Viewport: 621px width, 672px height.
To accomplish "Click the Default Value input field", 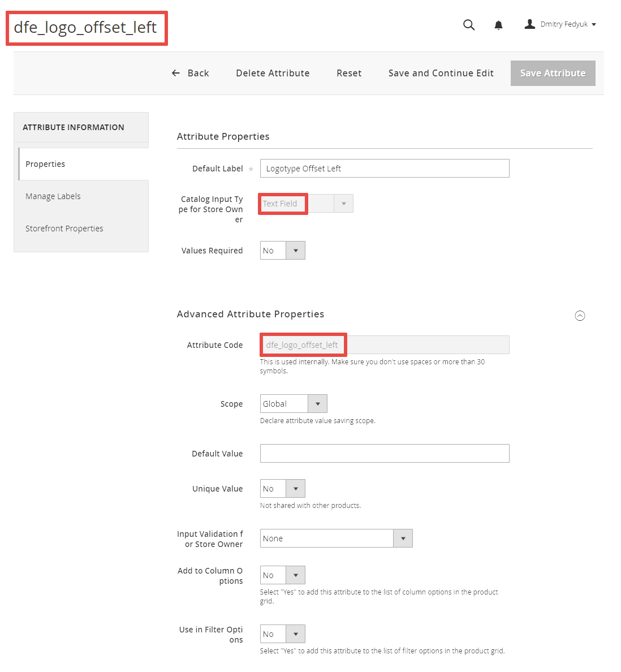I will [x=385, y=454].
